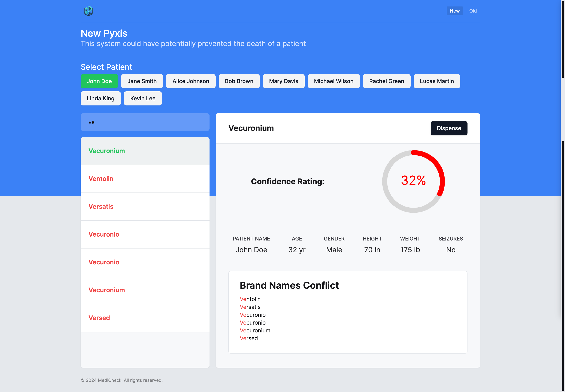Click the 32% confidence rating gauge
This screenshot has width=565, height=392.
[x=413, y=181]
